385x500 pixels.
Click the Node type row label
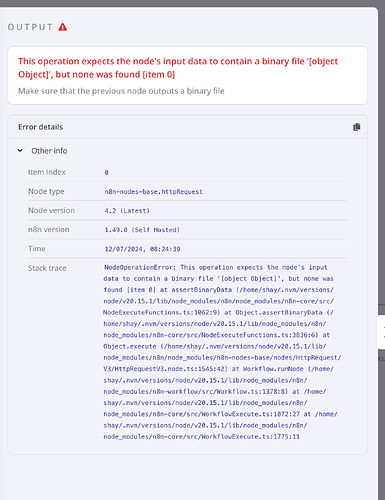tap(46, 191)
